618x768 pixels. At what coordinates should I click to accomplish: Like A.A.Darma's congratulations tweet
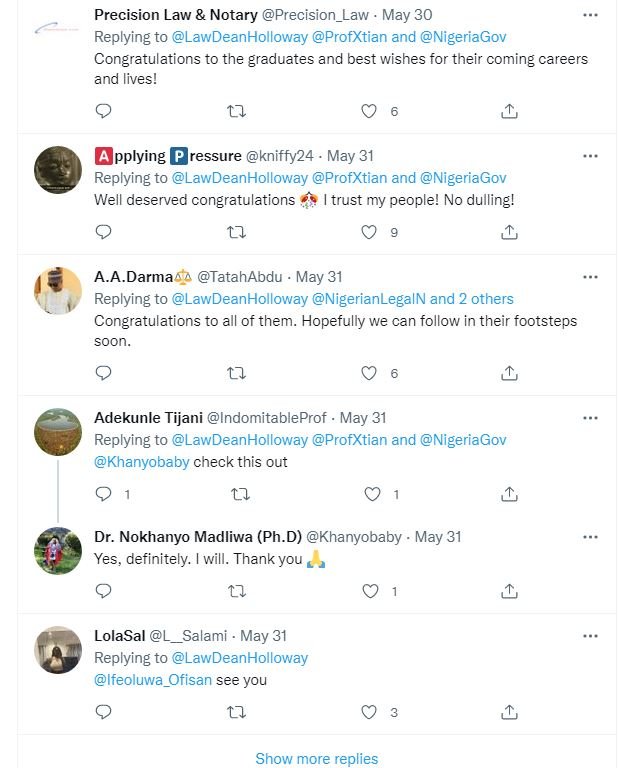(x=369, y=373)
